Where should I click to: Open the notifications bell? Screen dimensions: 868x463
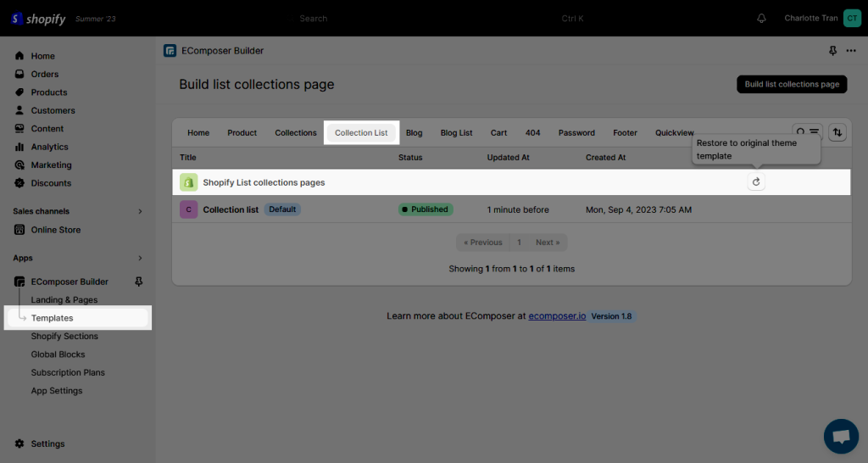(762, 19)
